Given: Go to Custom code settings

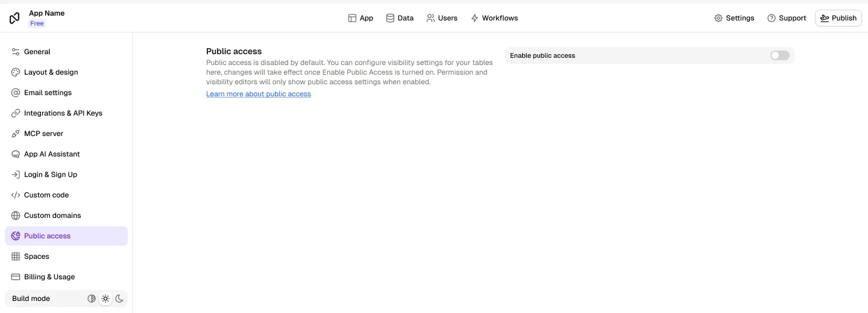Looking at the screenshot, I should (66, 195).
